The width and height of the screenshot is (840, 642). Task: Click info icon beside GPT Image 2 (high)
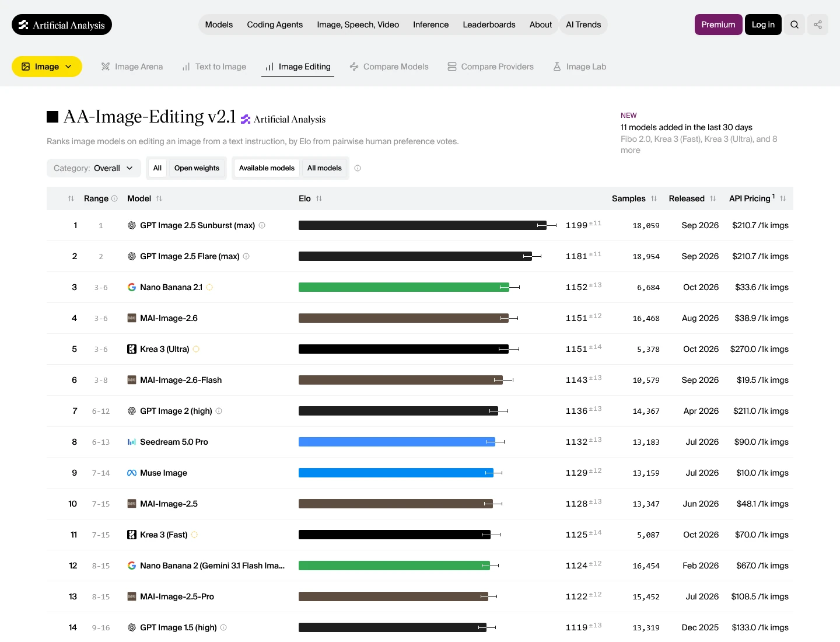point(219,411)
